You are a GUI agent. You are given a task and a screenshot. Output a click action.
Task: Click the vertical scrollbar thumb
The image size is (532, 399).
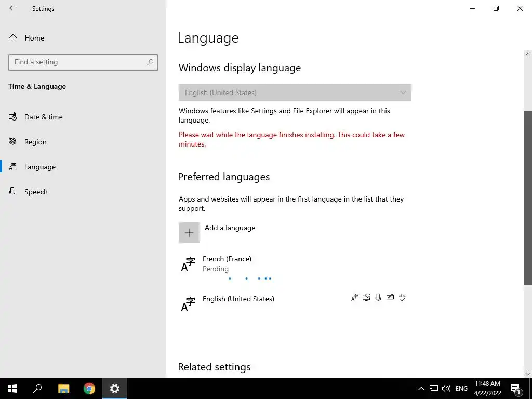(x=528, y=198)
